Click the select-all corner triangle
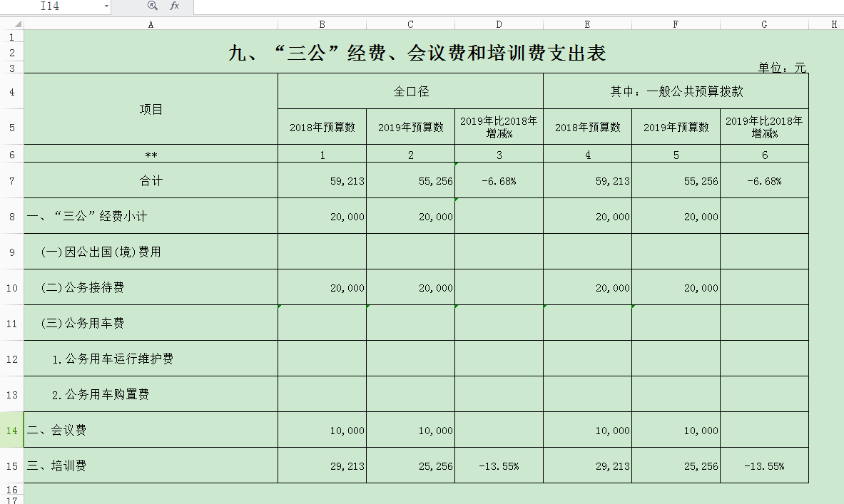The width and height of the screenshot is (844, 504). [x=11, y=24]
